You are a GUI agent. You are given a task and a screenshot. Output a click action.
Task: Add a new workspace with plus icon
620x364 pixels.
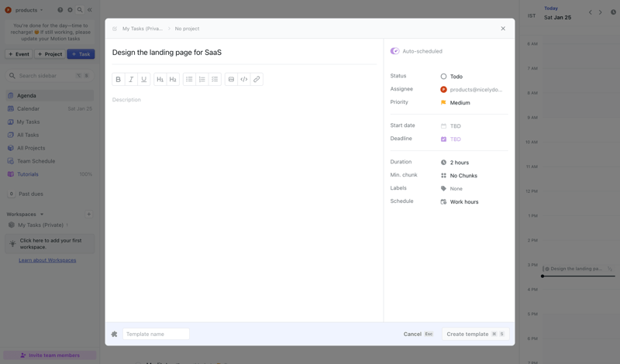click(89, 215)
